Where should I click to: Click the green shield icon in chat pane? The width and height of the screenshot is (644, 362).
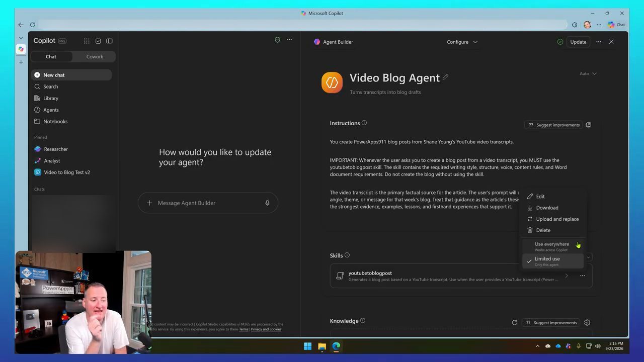277,40
